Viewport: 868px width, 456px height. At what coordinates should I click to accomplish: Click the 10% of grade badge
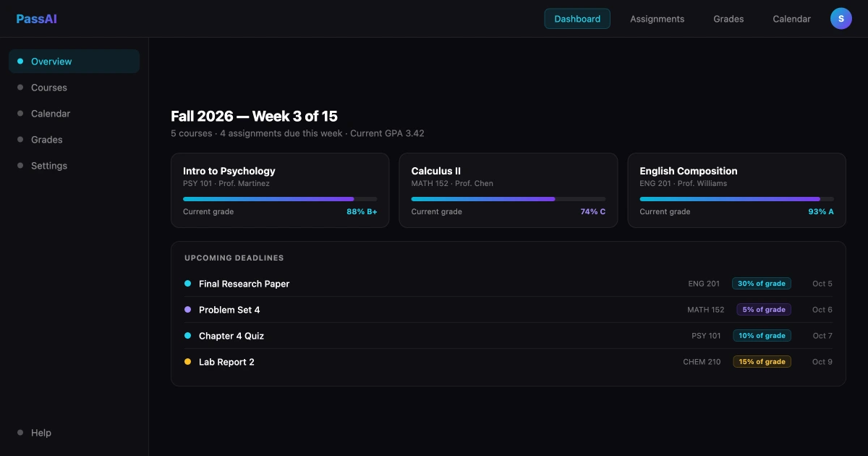[762, 336]
